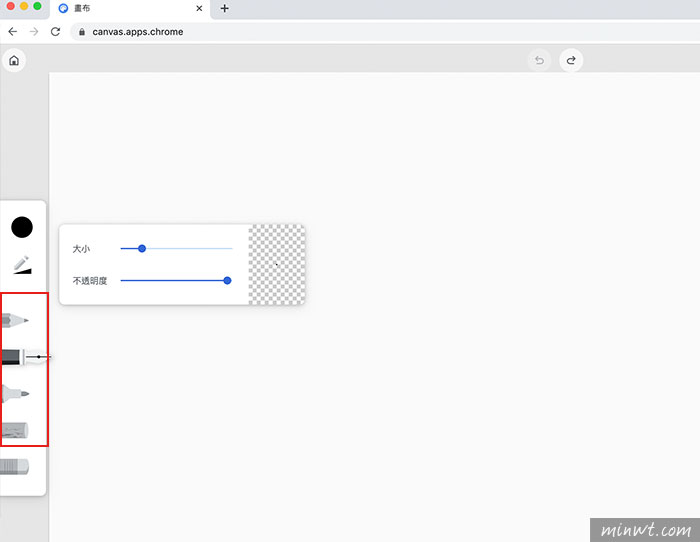View site security lock info
This screenshot has height=542, width=700.
tap(82, 32)
